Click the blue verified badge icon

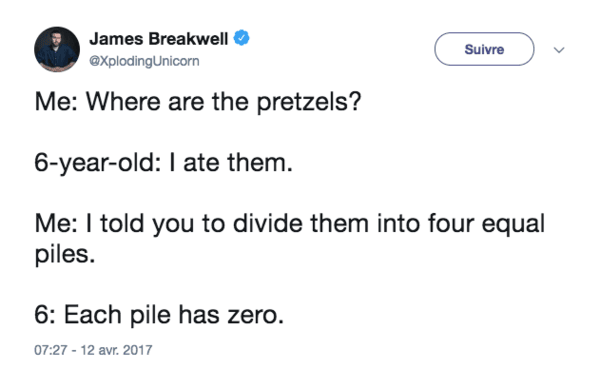click(241, 38)
